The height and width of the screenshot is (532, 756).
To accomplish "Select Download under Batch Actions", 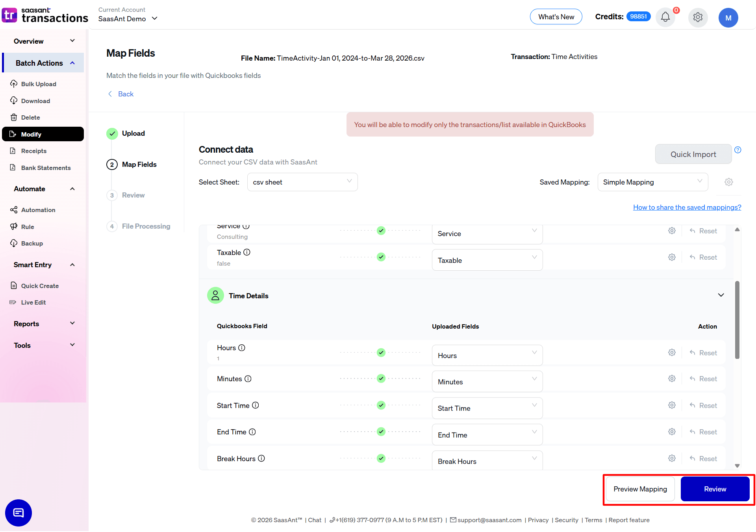I will click(35, 101).
